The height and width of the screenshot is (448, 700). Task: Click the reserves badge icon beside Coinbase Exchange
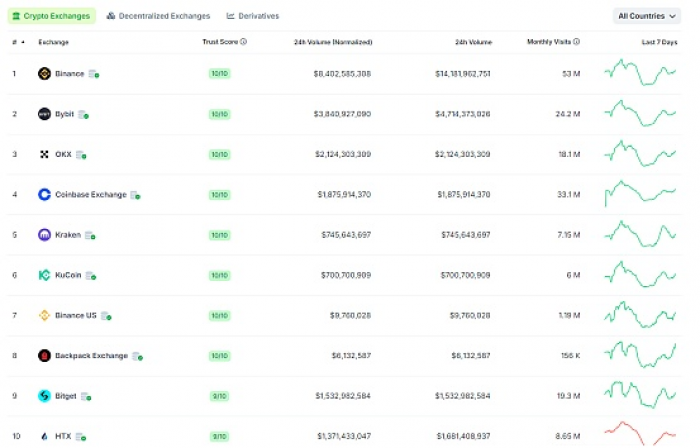point(135,195)
